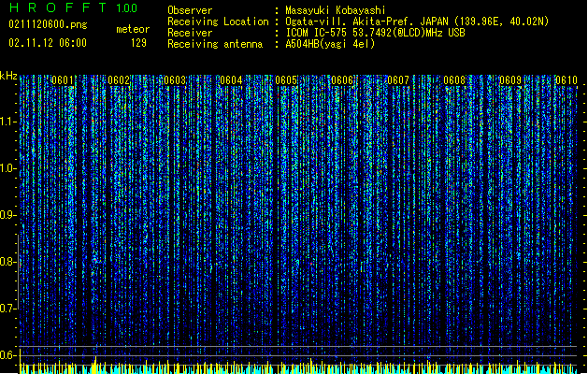
Task: Click the 0.9 frequency axis label
Action: pos(8,215)
